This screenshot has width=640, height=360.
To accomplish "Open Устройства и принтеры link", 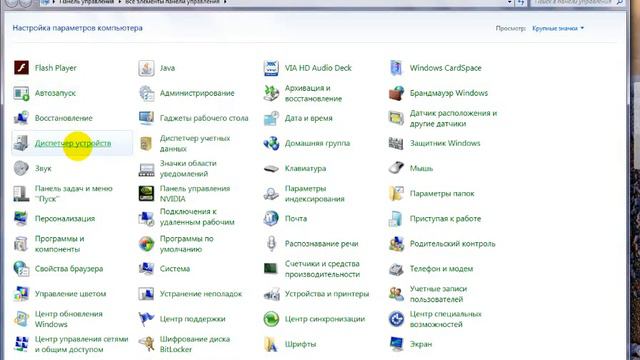I will pos(327,294).
